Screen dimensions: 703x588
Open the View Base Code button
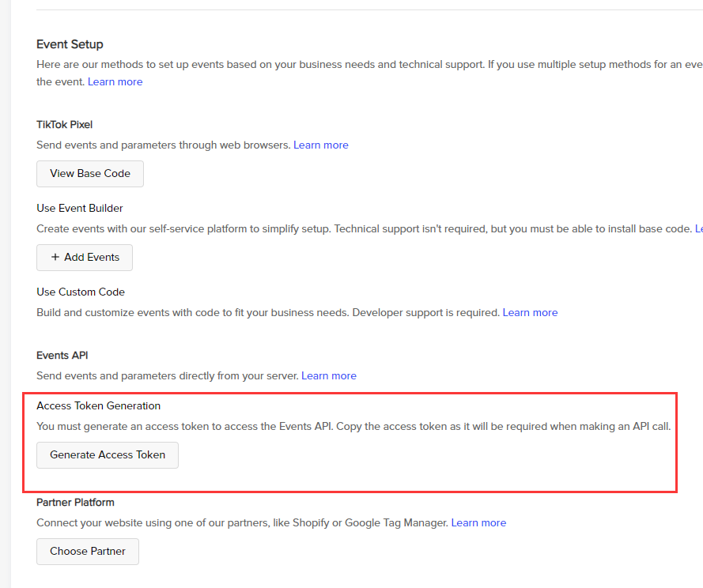[90, 174]
